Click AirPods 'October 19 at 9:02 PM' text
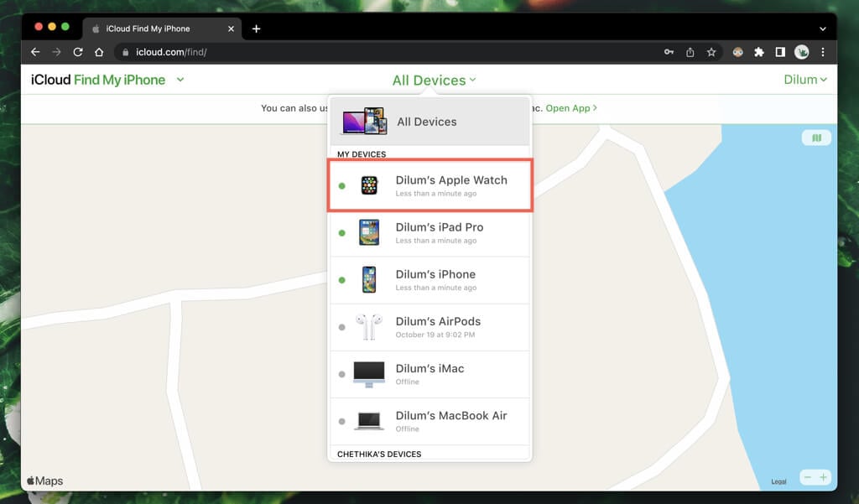Viewport: 859px width, 504px height. tap(435, 335)
